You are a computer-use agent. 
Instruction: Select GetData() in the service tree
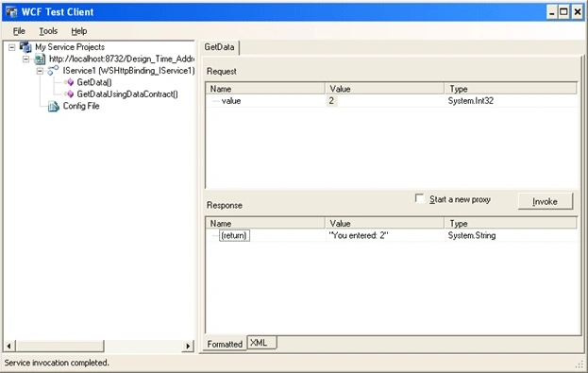(x=94, y=82)
